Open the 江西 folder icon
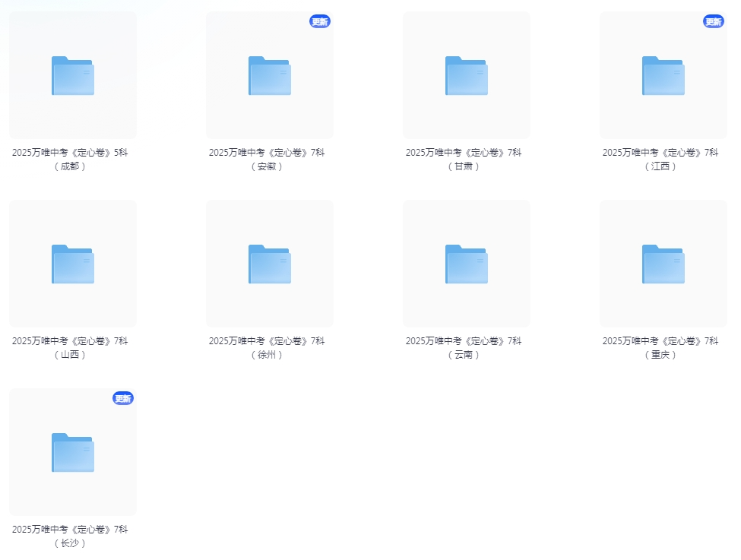 click(x=663, y=76)
